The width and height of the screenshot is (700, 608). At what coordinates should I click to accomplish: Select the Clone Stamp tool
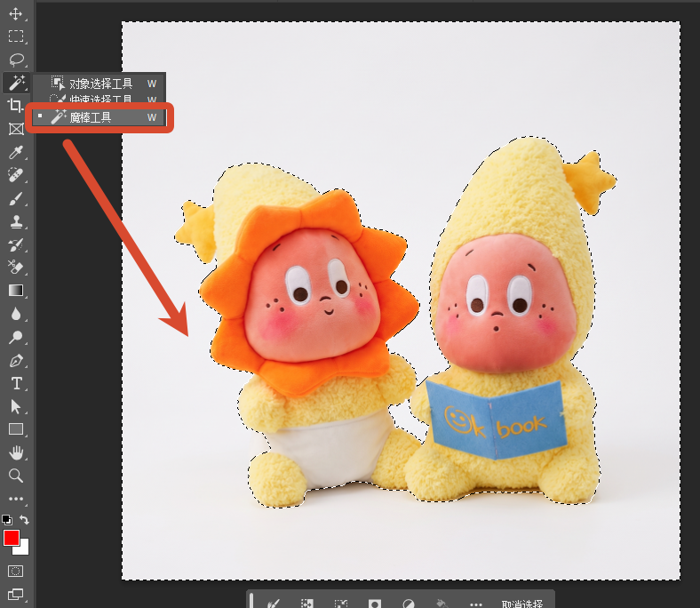16,221
